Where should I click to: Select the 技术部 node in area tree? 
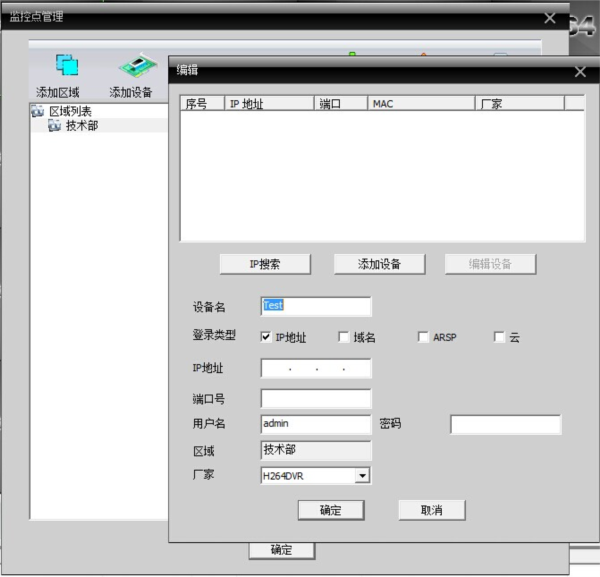(x=81, y=126)
